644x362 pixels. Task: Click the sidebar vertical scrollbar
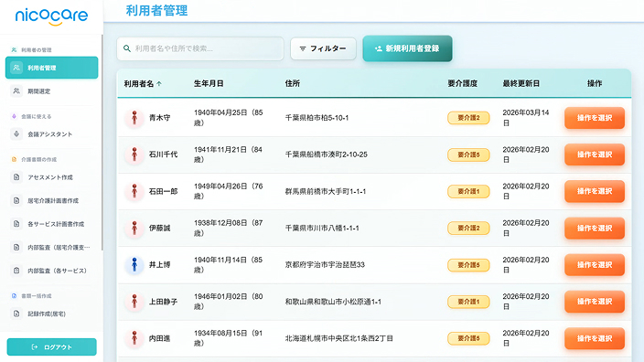(102, 144)
